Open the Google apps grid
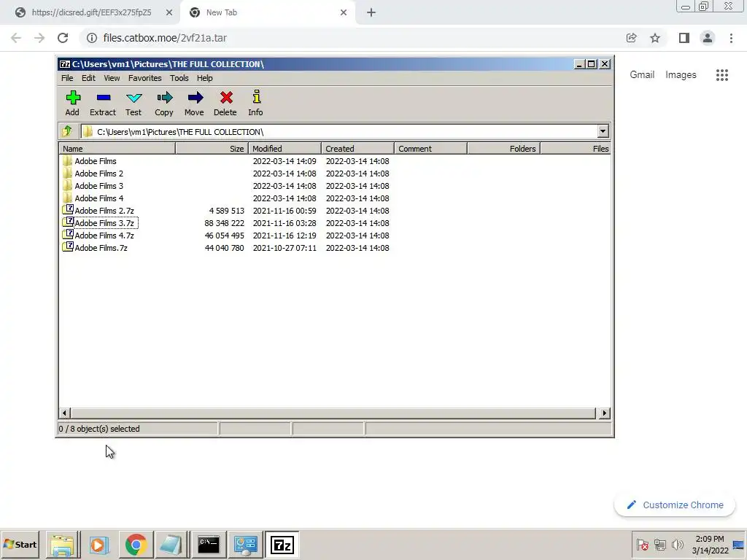This screenshot has width=747, height=560. coord(722,75)
